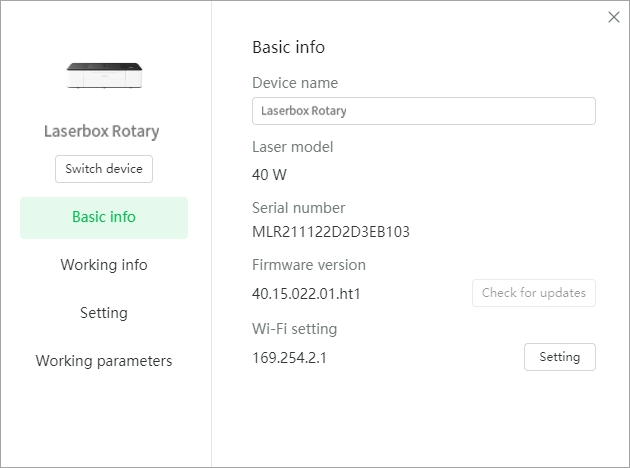630x468 pixels.
Task: Open the Setting tab in sidebar
Action: (x=104, y=313)
